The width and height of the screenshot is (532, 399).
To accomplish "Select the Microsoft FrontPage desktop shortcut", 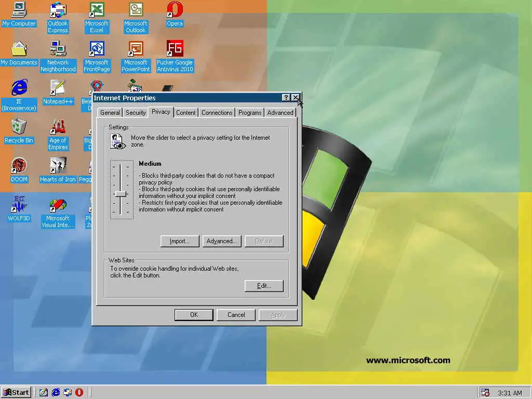I will [97, 57].
